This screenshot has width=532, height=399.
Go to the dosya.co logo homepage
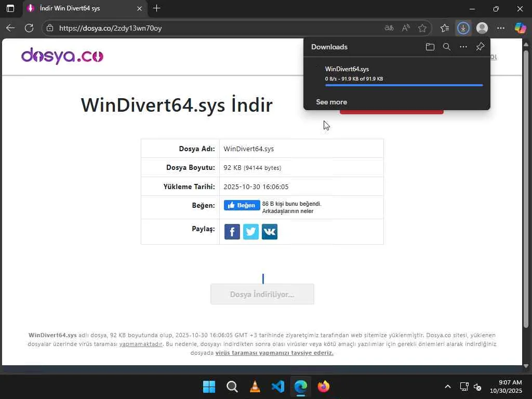pyautogui.click(x=62, y=56)
